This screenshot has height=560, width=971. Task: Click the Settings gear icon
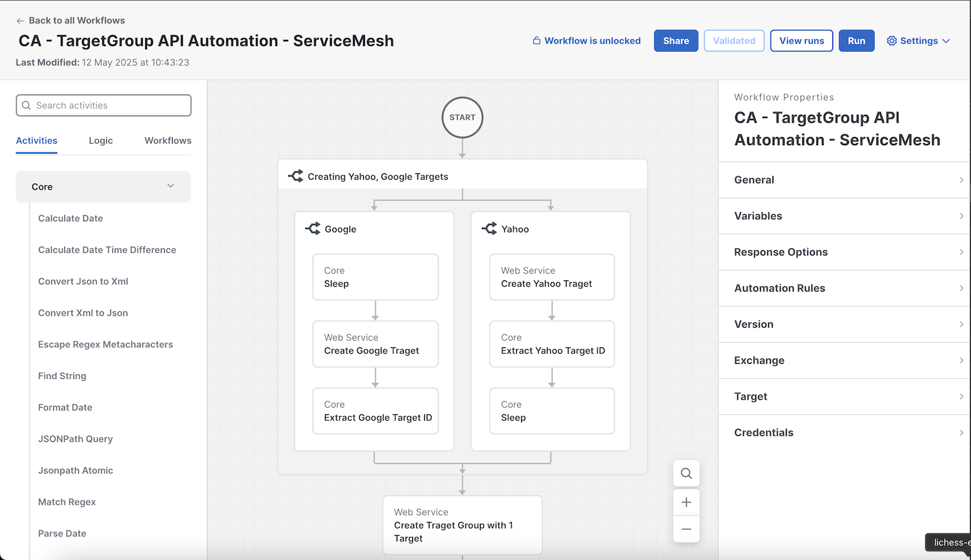coord(892,41)
